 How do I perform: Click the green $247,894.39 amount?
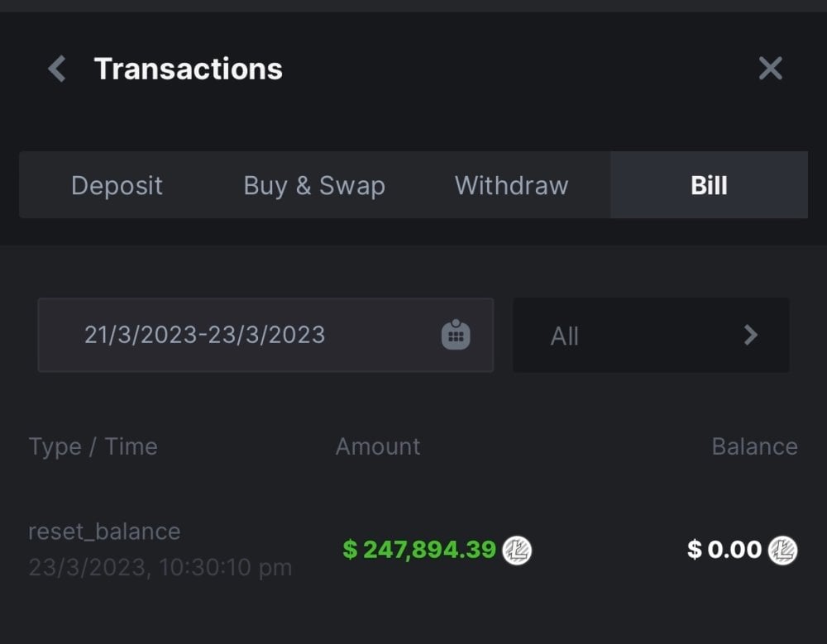(x=419, y=549)
